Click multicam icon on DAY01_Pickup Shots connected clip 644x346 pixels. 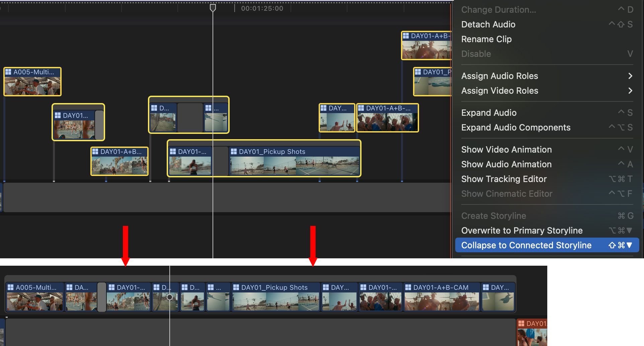[x=234, y=152]
